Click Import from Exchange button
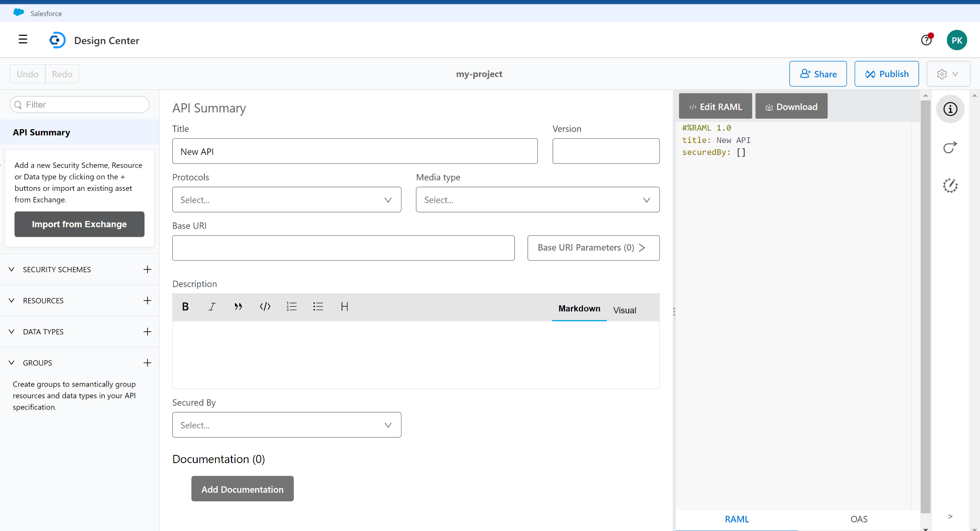Screen dimensions: 980x531 [x=79, y=224]
